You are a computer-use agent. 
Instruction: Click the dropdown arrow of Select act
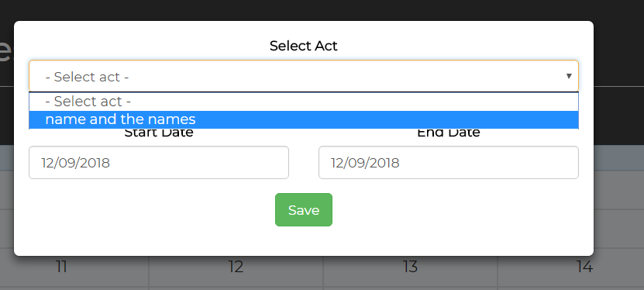pos(569,77)
